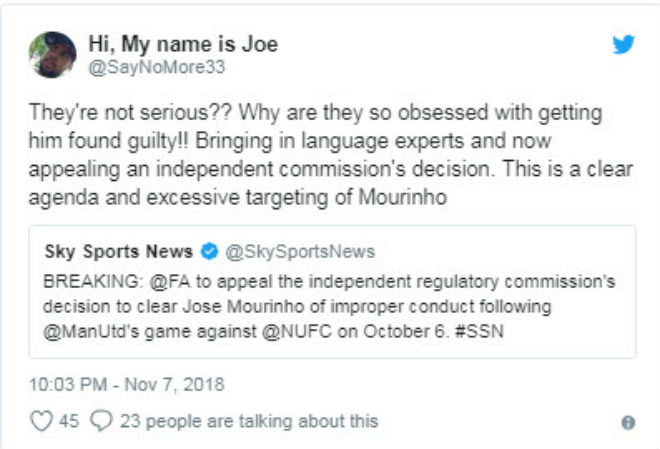The image size is (660, 449).
Task: View "23 people are talking about this"
Action: click(248, 421)
